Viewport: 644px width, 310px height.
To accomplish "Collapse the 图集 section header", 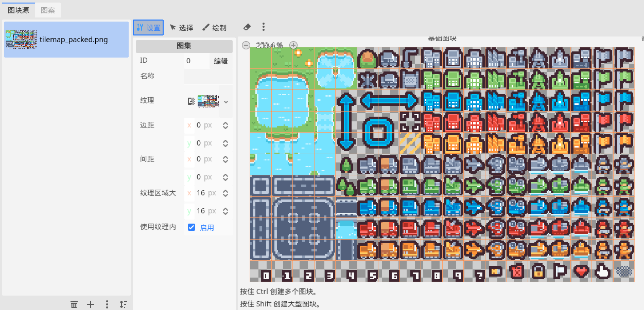I will pos(184,46).
